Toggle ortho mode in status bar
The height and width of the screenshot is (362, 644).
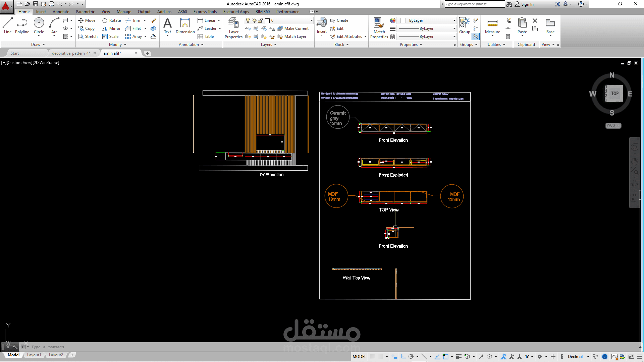coord(403,357)
